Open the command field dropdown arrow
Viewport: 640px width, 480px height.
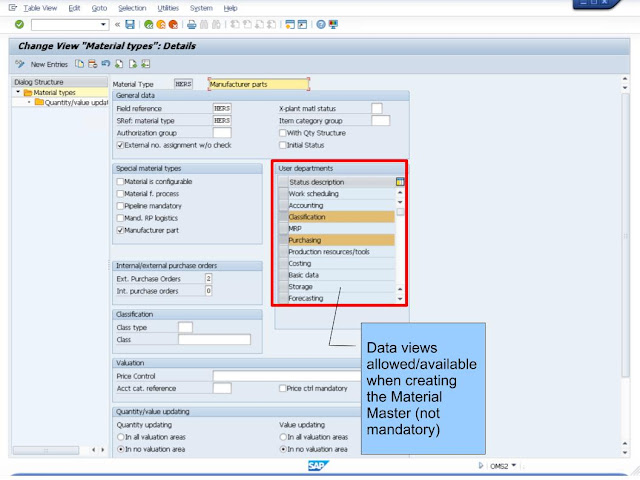(103, 24)
